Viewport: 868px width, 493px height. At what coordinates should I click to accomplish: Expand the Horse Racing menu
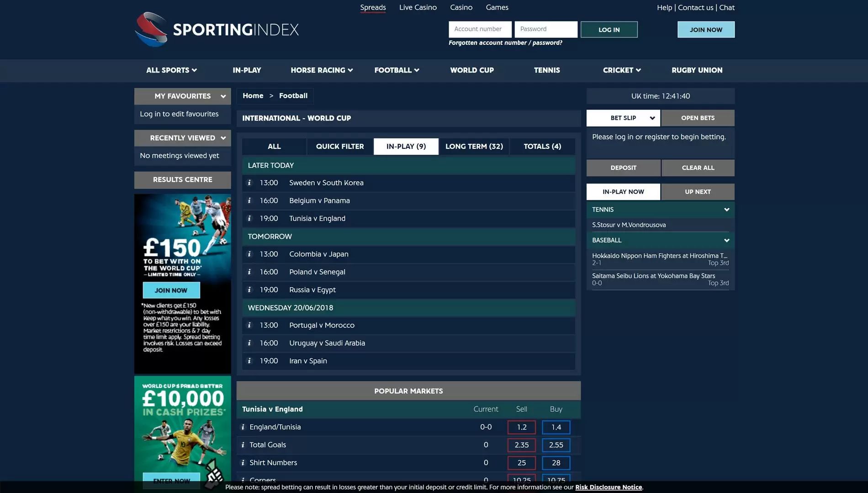click(322, 70)
